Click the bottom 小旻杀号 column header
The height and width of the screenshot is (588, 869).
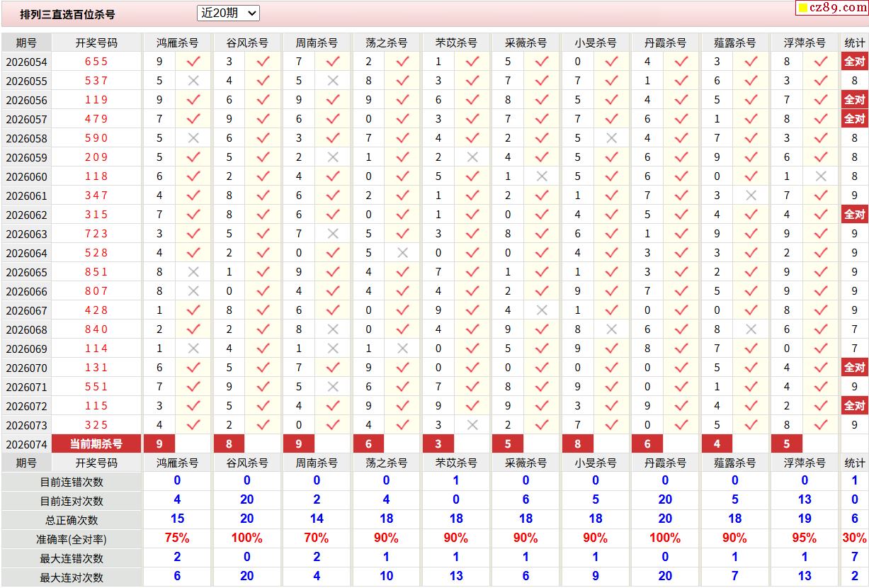(596, 463)
